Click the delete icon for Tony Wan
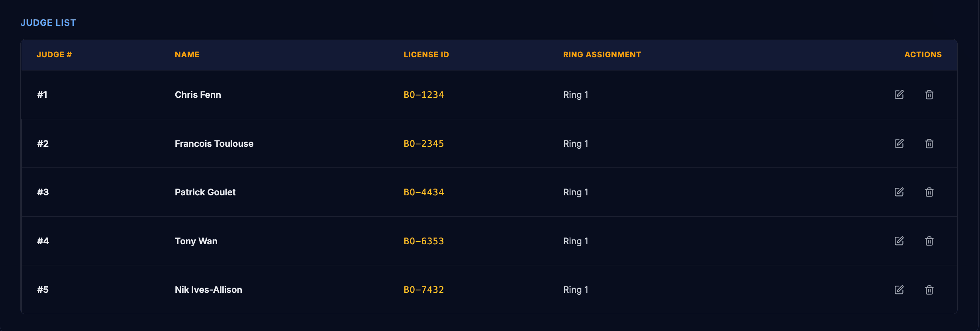 (x=929, y=241)
